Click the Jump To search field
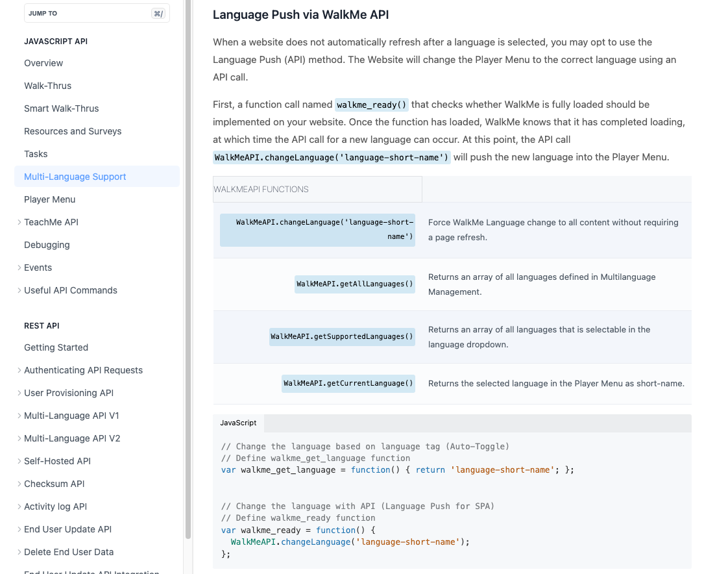This screenshot has height=574, width=728. click(96, 13)
